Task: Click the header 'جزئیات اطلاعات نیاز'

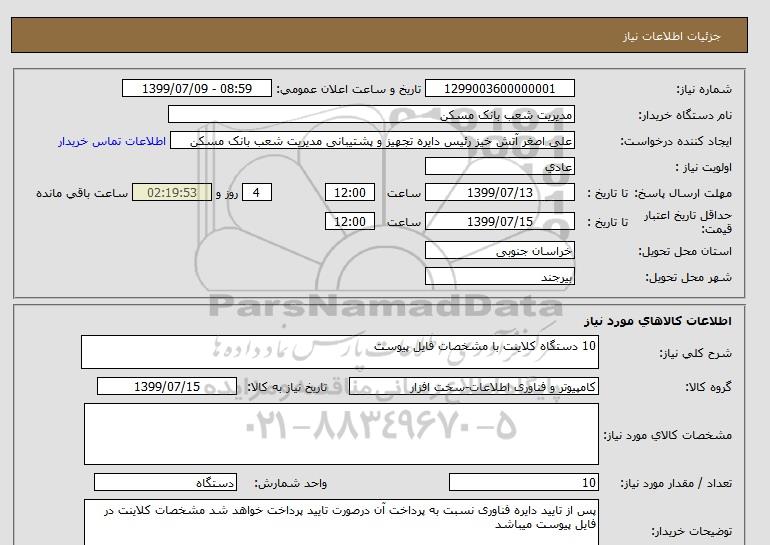Action: (x=671, y=37)
